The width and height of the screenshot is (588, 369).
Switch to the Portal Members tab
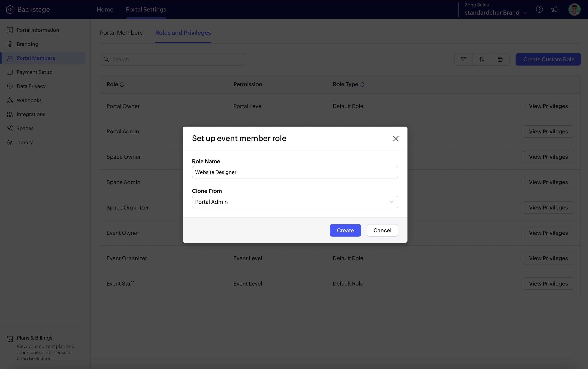click(x=121, y=33)
